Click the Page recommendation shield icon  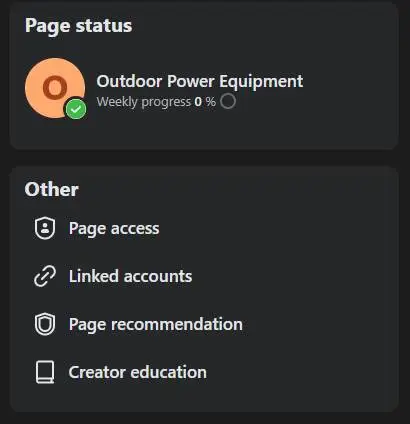coord(45,324)
